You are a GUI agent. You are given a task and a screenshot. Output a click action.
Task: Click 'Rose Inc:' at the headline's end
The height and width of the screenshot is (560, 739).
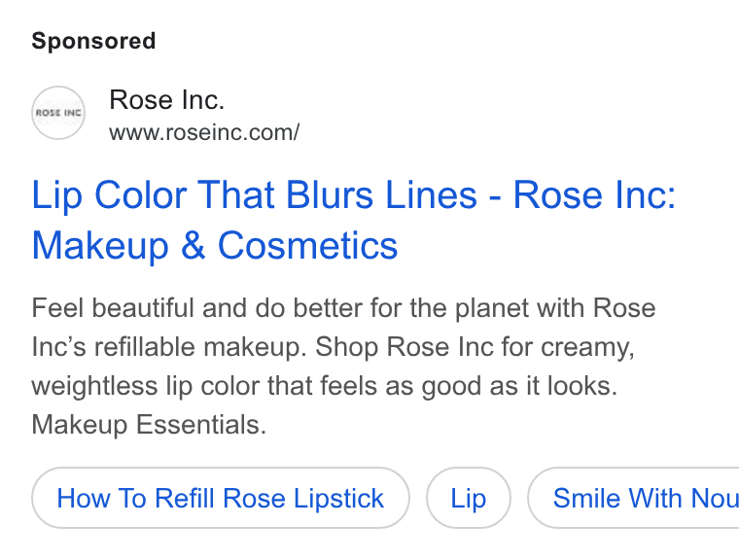tap(594, 195)
